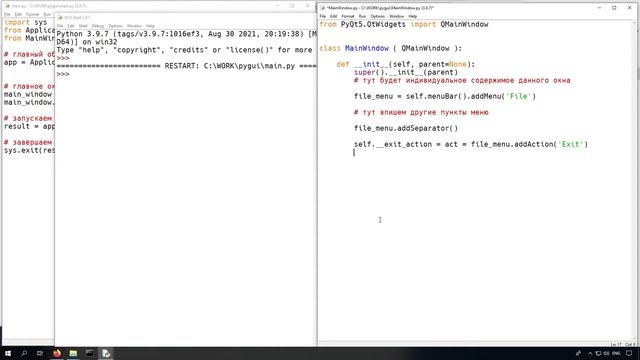
Task: Click the super().__init__(parent) line
Action: (x=406, y=72)
